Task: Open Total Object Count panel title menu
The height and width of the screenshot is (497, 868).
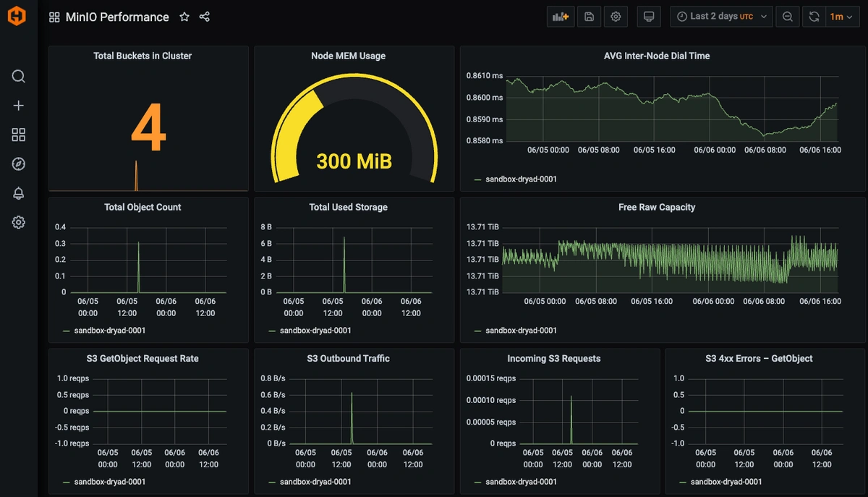Action: (x=142, y=207)
